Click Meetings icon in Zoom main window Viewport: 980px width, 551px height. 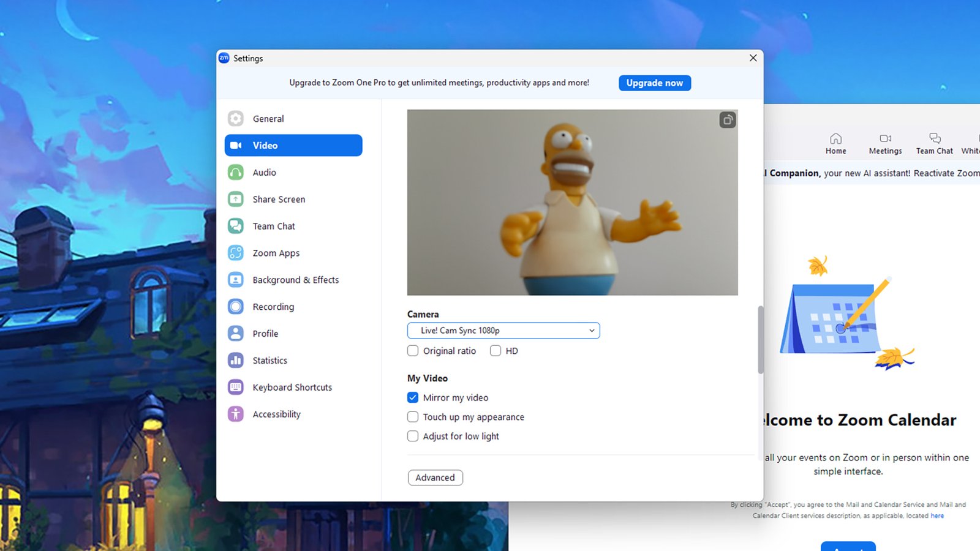(886, 138)
